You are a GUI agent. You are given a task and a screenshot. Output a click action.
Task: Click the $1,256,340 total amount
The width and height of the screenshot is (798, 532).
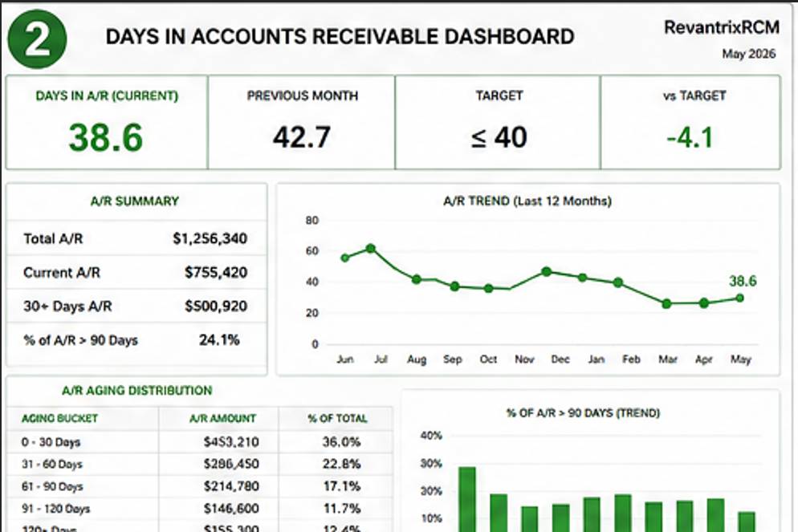pos(210,238)
